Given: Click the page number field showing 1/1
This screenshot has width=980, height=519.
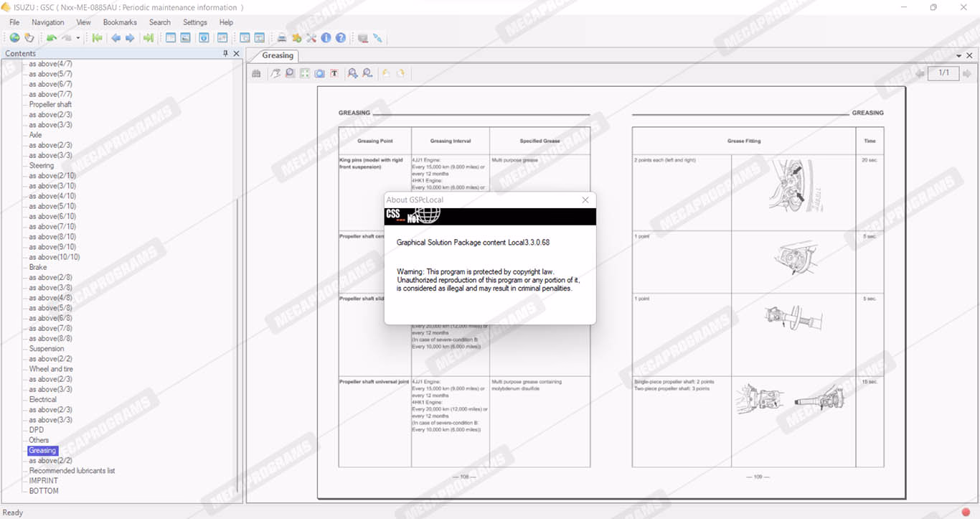Looking at the screenshot, I should (x=943, y=73).
